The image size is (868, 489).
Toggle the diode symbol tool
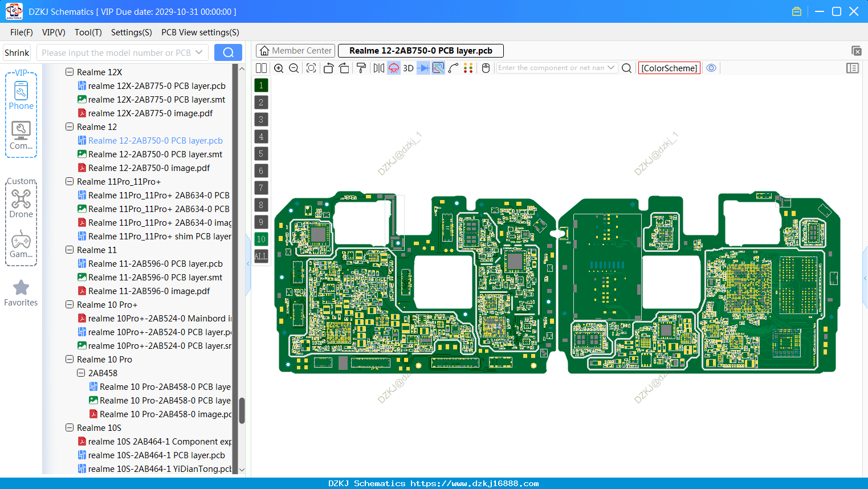coord(423,68)
